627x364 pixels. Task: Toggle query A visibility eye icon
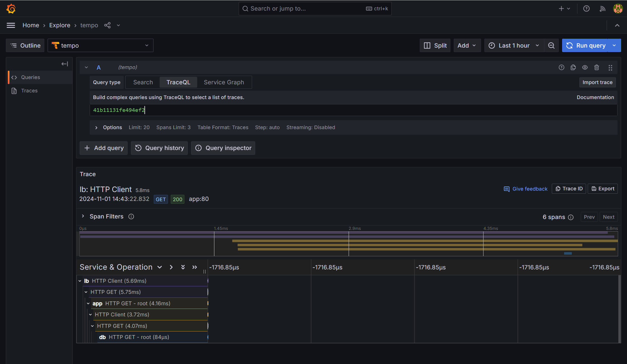coord(585,67)
